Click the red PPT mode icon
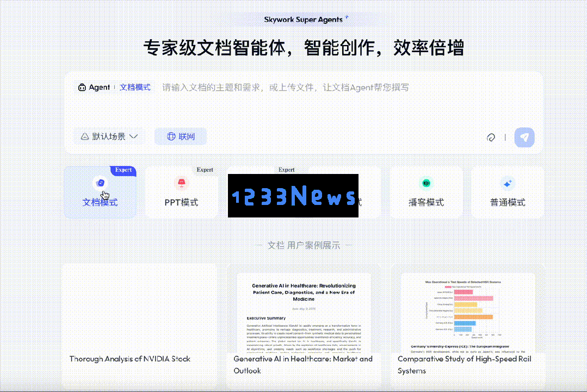Image resolution: width=587 pixels, height=392 pixels. click(182, 183)
